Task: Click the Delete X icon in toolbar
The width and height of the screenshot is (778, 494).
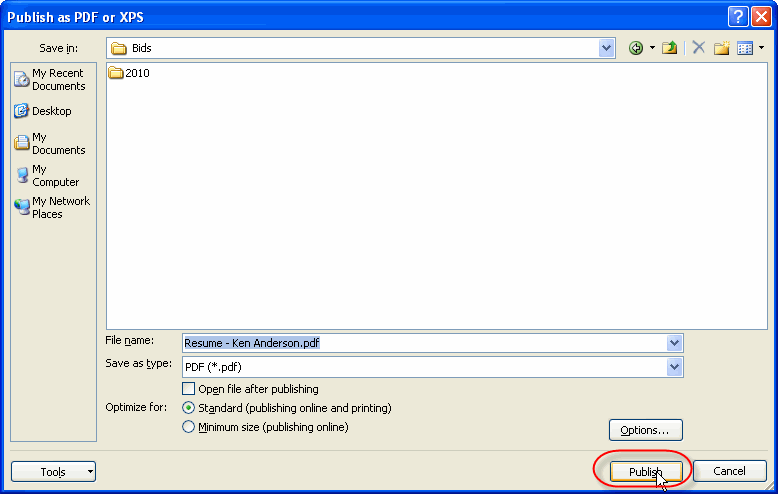Action: point(698,48)
